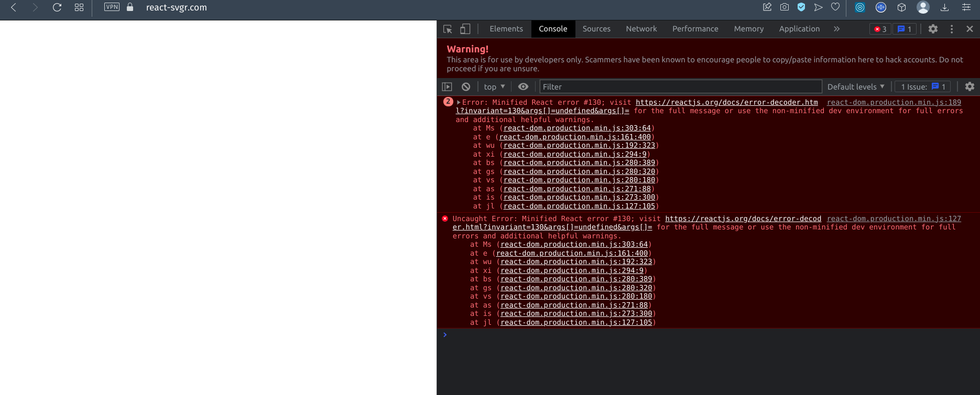The height and width of the screenshot is (395, 980).
Task: Switch to the Network tab
Action: [641, 29]
